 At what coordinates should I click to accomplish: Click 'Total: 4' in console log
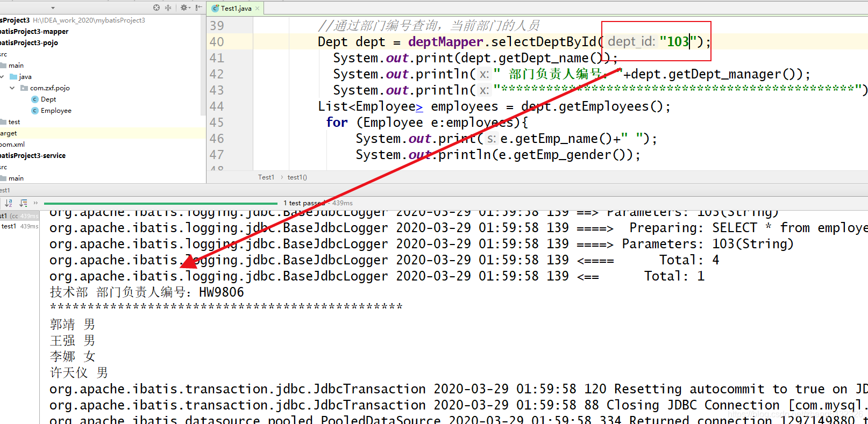click(x=689, y=260)
